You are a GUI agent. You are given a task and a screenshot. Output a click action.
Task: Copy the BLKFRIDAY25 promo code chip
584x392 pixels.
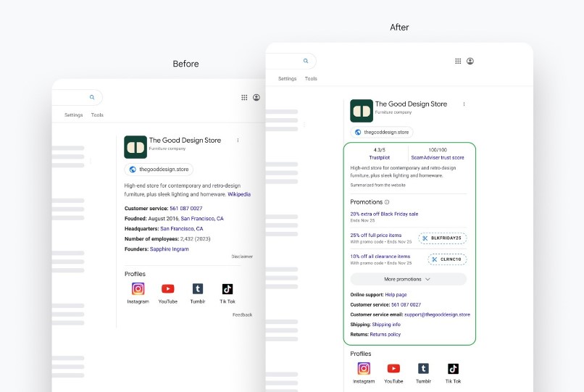442,238
